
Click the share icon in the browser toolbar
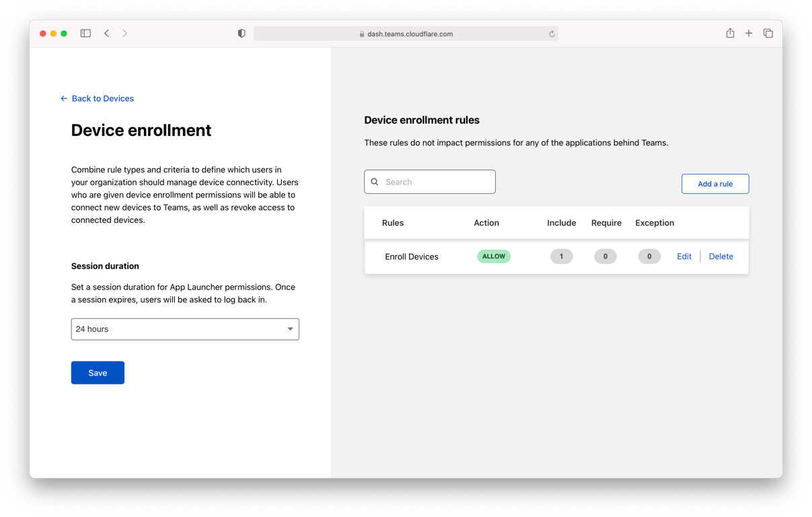[729, 32]
